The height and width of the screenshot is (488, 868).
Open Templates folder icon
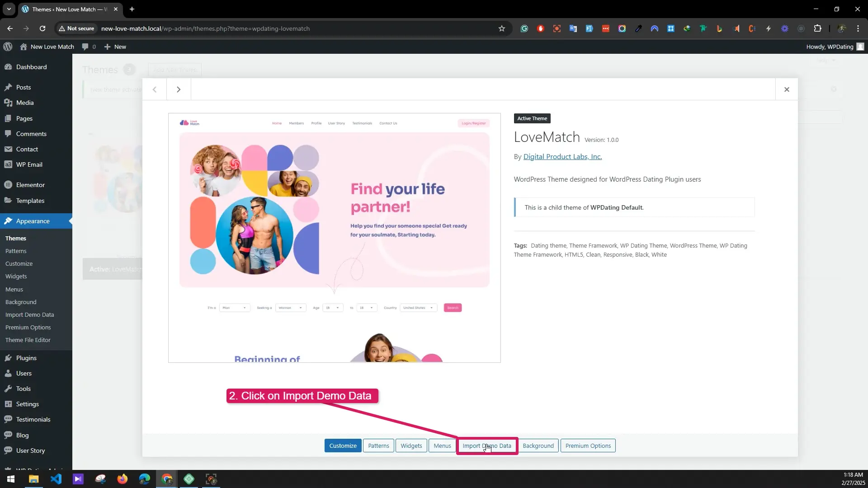[8, 201]
